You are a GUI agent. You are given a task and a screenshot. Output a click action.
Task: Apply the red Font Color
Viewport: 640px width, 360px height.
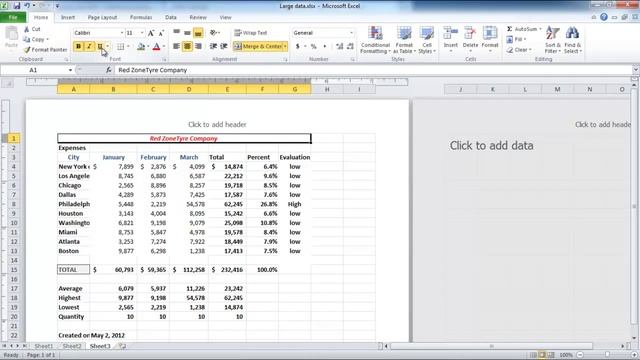(x=156, y=47)
